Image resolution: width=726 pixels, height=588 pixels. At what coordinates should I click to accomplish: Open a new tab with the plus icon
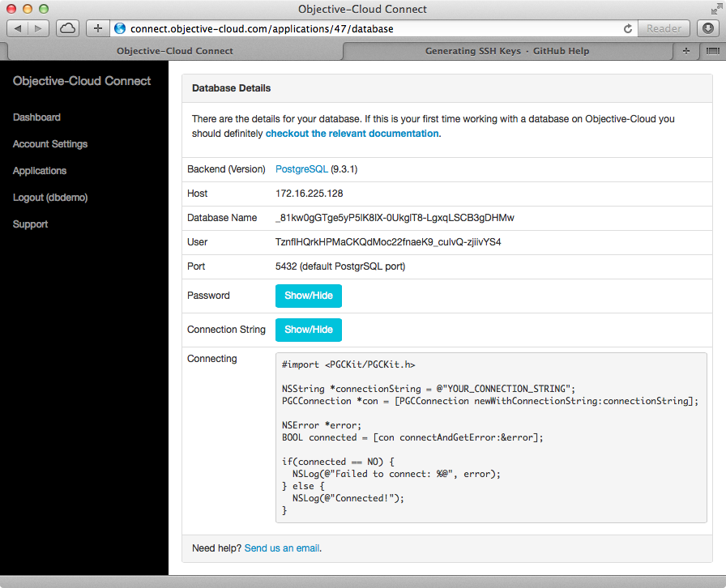tap(686, 51)
